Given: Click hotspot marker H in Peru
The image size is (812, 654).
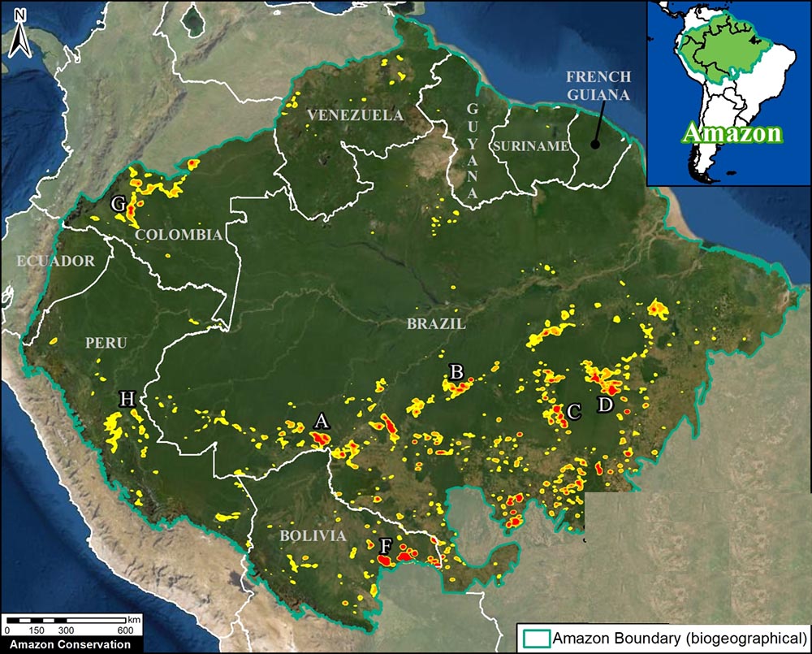Looking at the screenshot, I should click(127, 398).
